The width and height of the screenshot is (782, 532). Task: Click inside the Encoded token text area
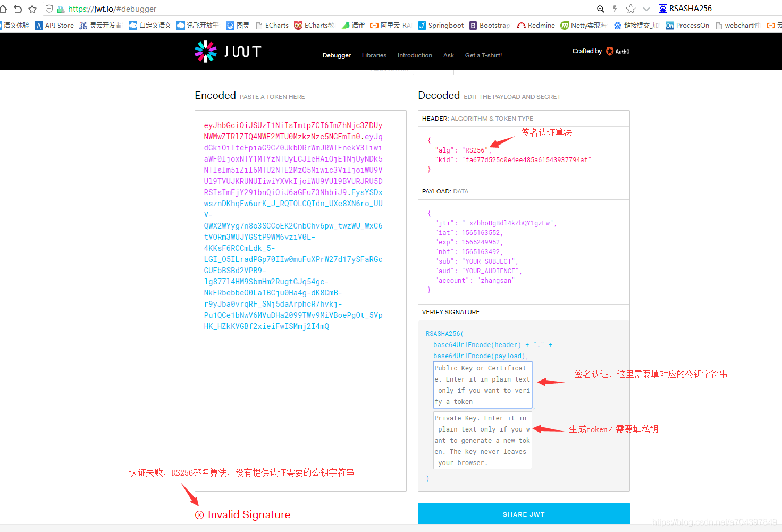(300, 300)
